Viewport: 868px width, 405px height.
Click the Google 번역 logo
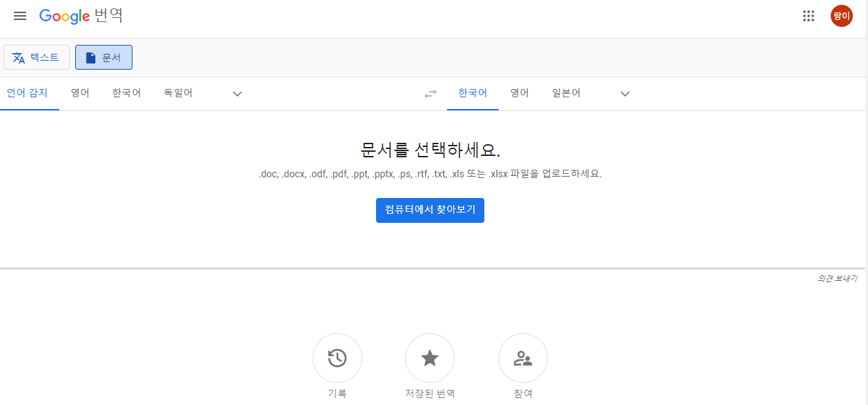point(81,16)
